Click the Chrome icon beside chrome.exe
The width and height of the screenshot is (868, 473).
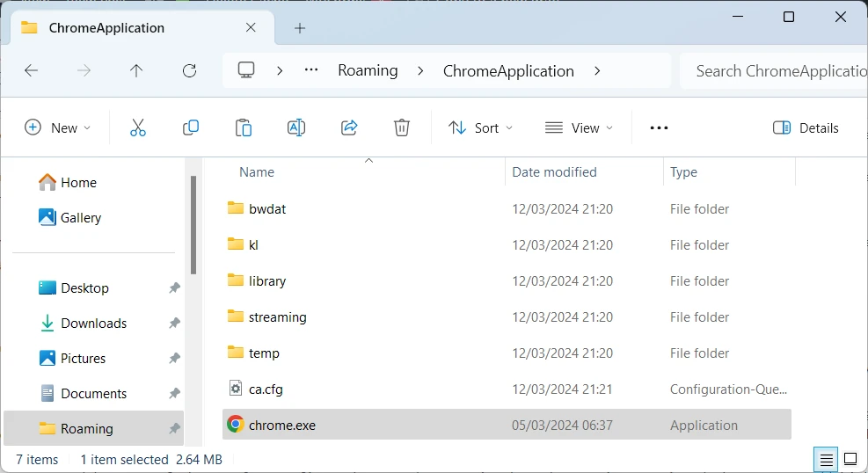(236, 425)
